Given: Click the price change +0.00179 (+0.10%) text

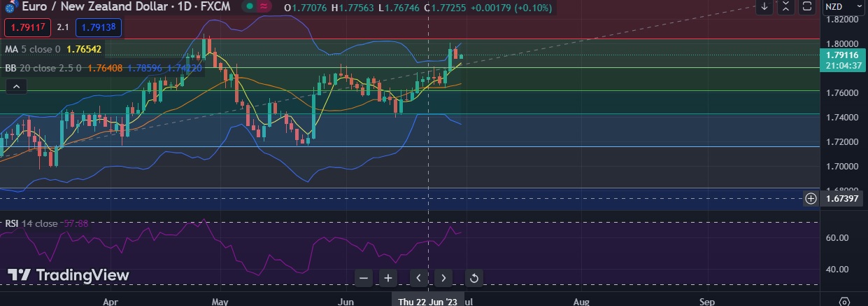Looking at the screenshot, I should (512, 8).
